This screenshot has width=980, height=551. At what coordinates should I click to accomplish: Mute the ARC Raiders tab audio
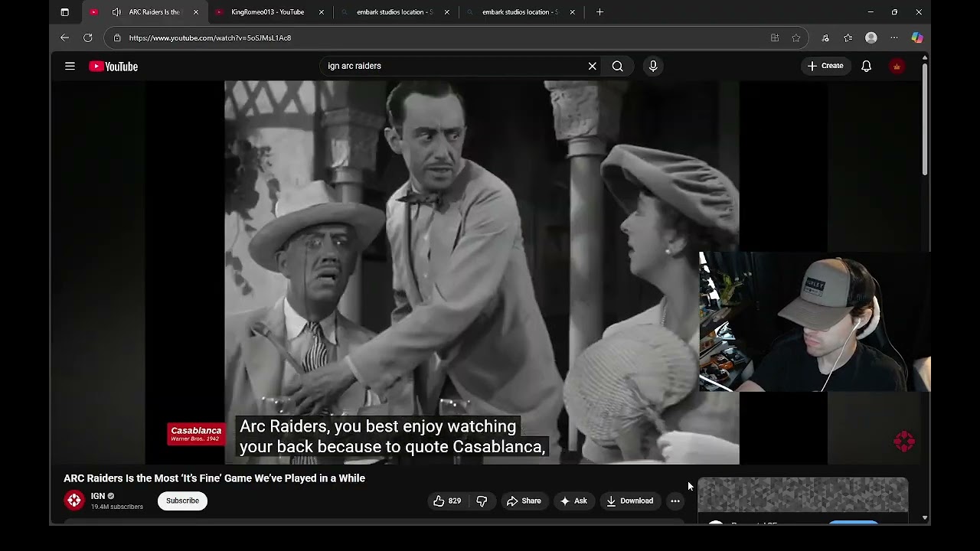(x=116, y=12)
